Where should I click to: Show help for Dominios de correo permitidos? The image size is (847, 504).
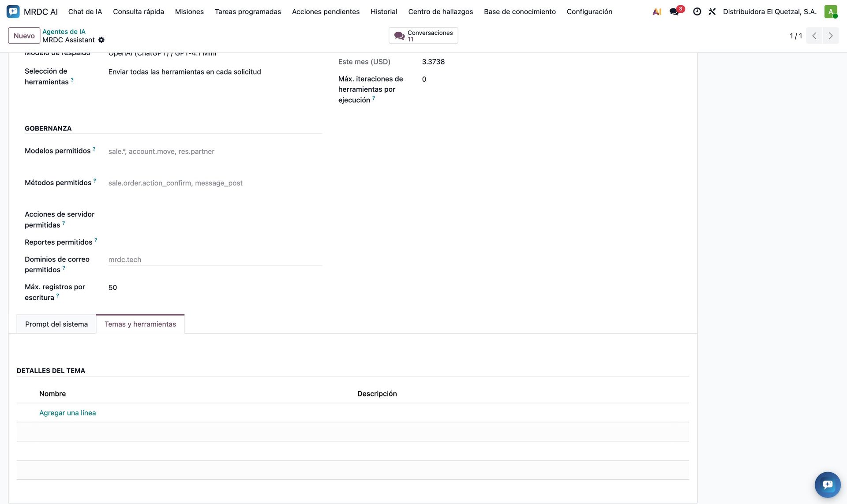(64, 268)
